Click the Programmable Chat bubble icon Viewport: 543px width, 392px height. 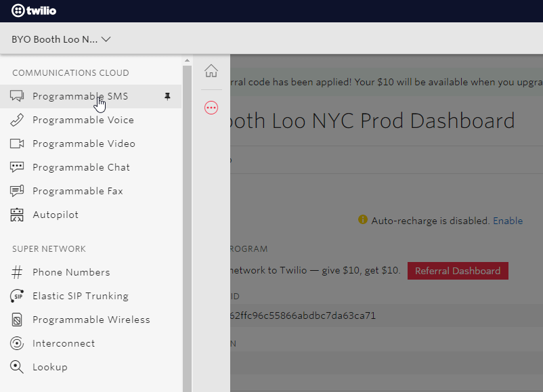[x=17, y=167]
